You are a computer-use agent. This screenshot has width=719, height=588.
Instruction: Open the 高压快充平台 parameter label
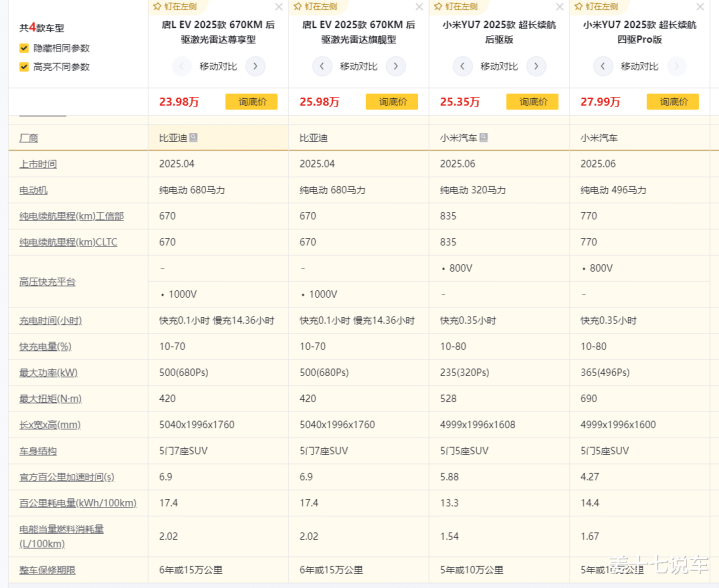tap(47, 282)
